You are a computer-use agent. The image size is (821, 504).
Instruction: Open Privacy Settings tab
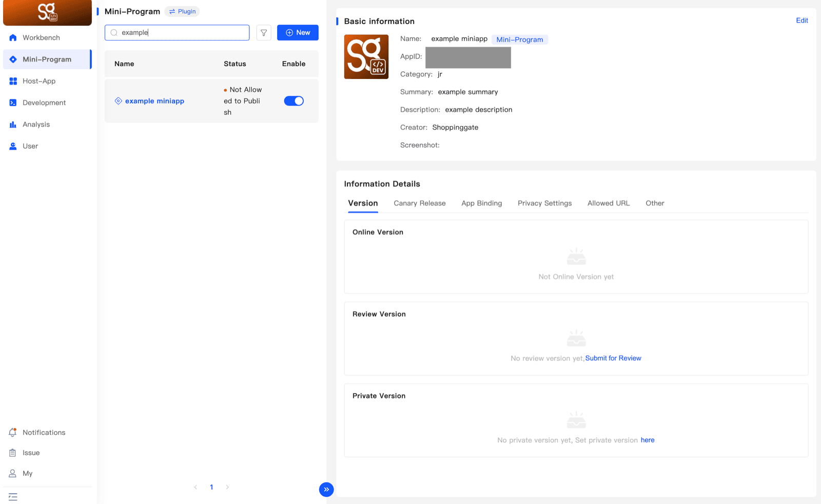544,204
